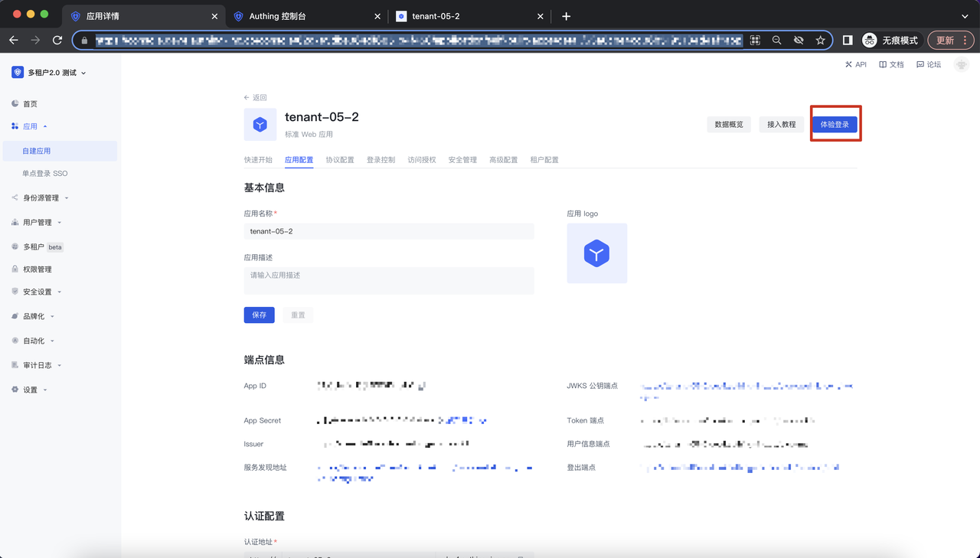Switch to the protocol configuration tab

pos(339,160)
